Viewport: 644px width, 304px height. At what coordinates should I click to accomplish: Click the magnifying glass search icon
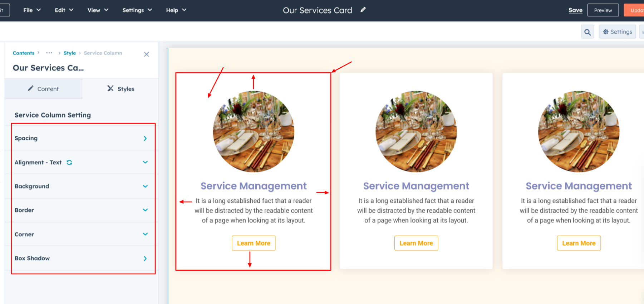[x=587, y=32]
